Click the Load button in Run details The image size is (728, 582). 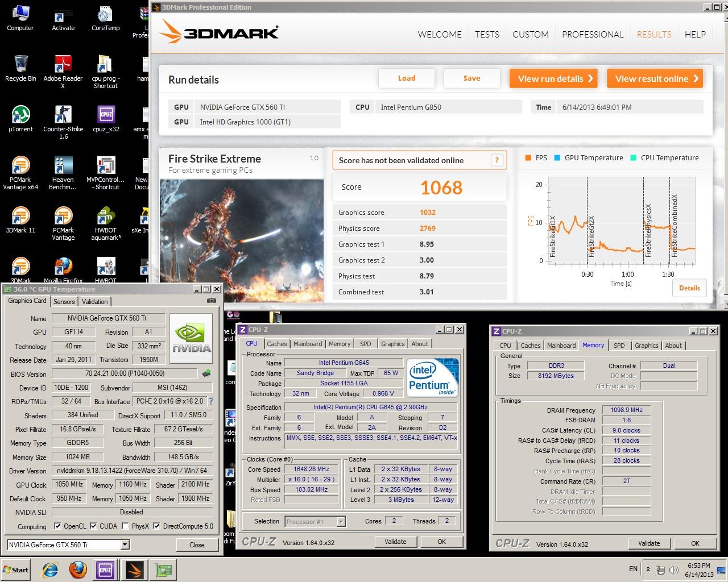pos(407,78)
